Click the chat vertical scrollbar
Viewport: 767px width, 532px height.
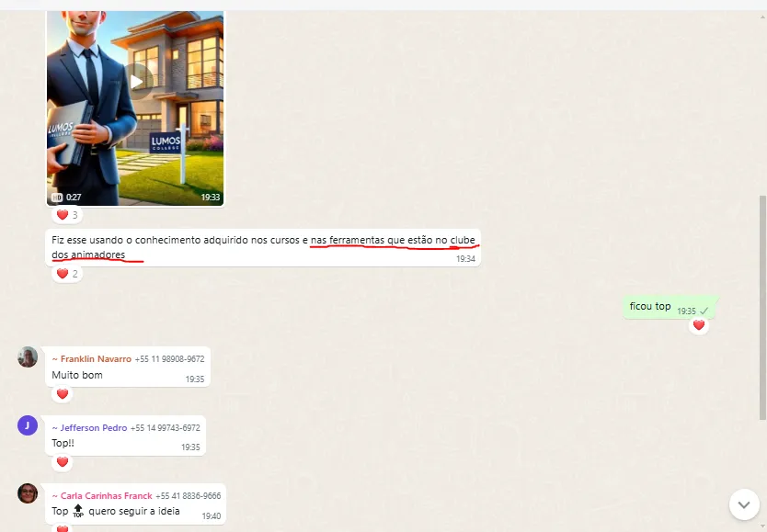pos(762,307)
